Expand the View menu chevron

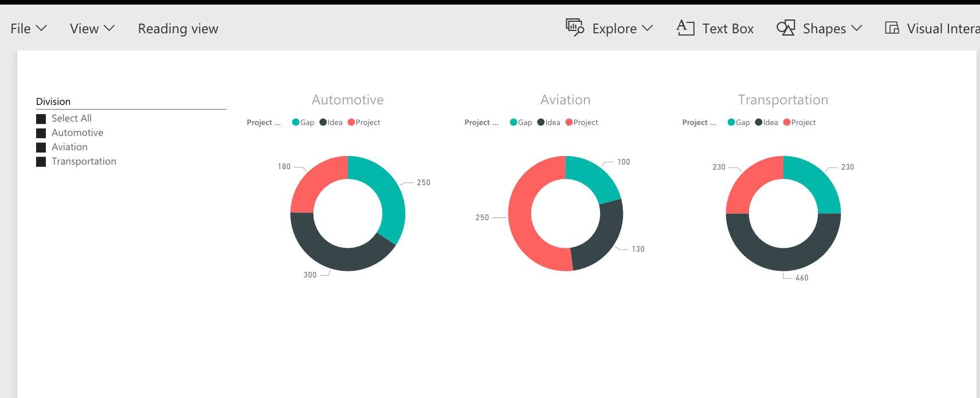point(109,28)
